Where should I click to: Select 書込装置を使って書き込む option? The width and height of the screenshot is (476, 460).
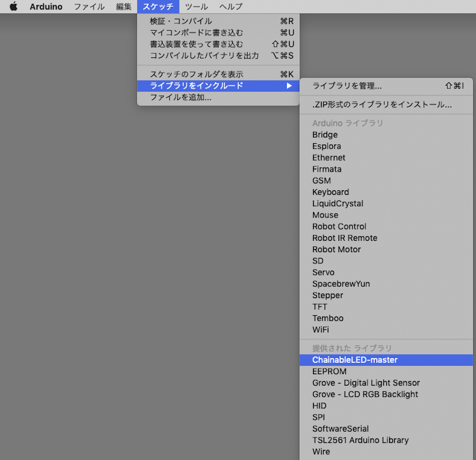click(196, 44)
